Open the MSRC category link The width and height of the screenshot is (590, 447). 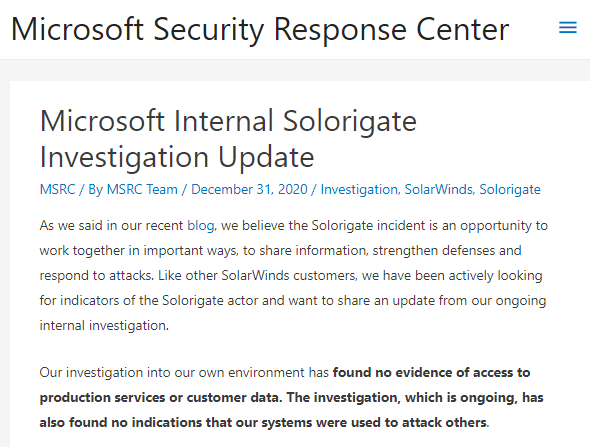(x=58, y=189)
